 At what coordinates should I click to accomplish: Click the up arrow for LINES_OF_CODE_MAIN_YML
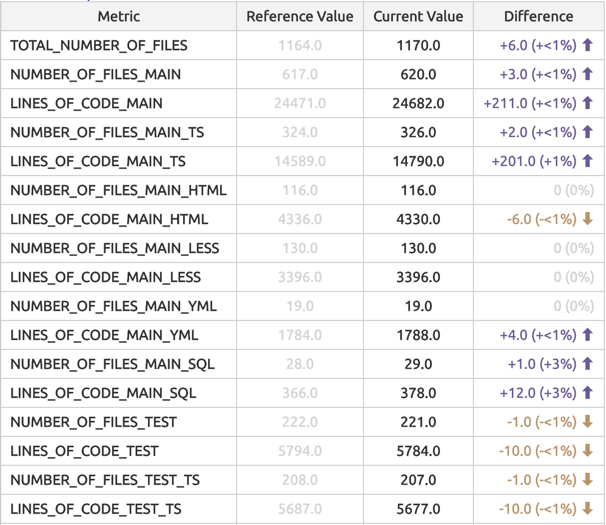coord(587,335)
